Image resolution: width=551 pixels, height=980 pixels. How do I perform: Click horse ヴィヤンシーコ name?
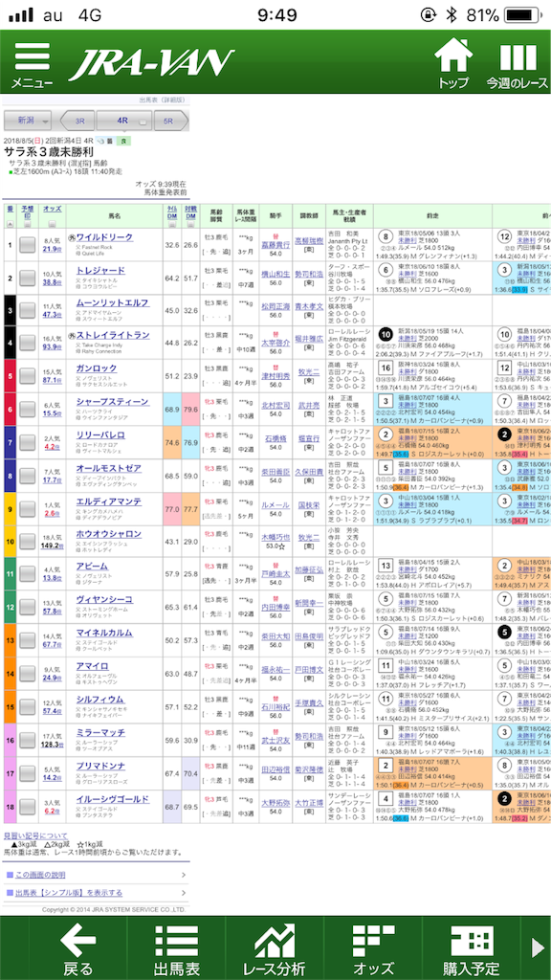pyautogui.click(x=103, y=599)
